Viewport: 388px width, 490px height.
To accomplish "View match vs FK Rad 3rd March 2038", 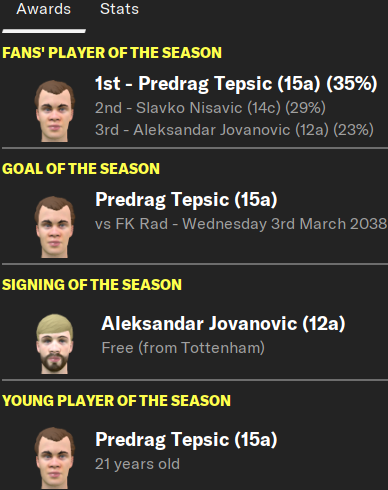I will pyautogui.click(x=241, y=224).
